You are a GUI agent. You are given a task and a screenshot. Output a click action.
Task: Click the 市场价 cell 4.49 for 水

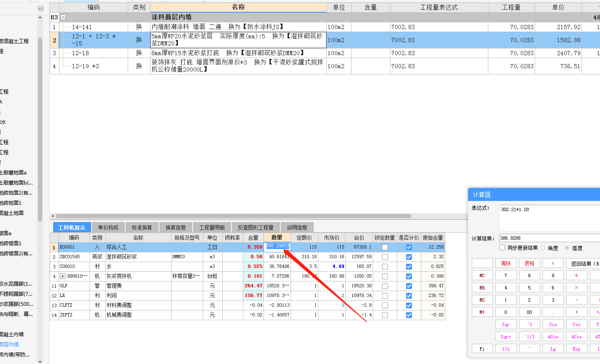click(332, 267)
